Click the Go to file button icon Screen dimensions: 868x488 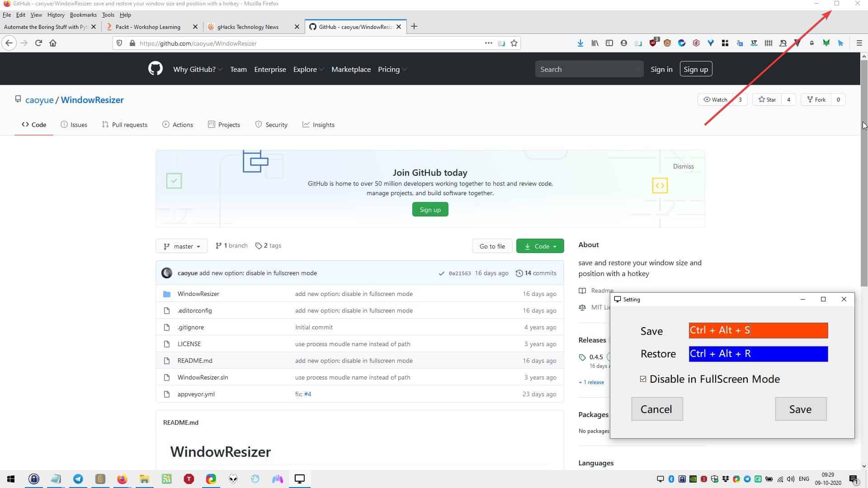pos(492,245)
